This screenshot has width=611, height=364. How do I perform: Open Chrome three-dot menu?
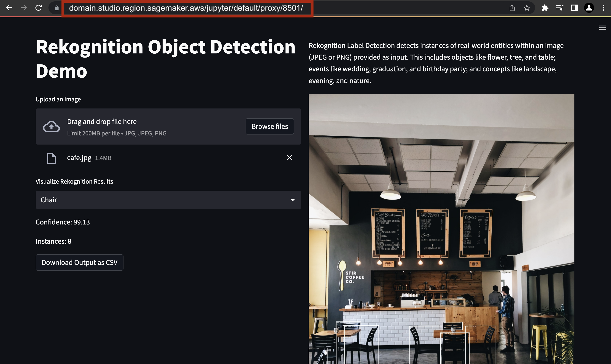pos(604,8)
